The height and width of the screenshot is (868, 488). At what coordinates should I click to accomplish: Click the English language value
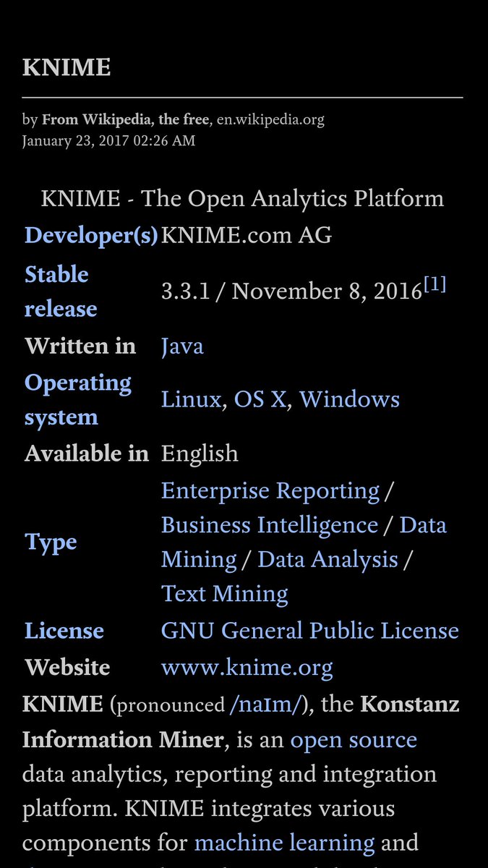(x=200, y=454)
